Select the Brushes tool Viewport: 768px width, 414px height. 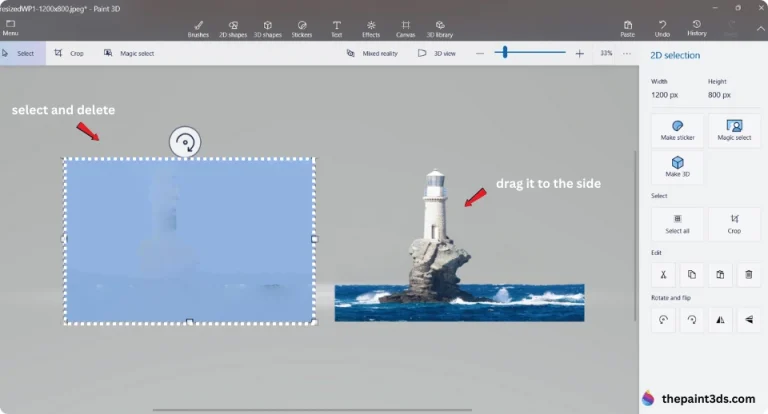point(198,29)
